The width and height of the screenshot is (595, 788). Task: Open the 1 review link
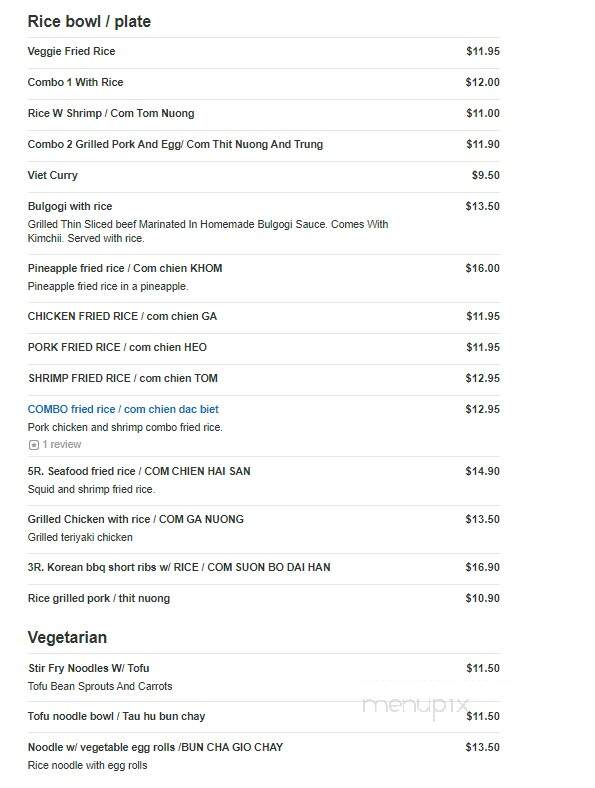pos(61,445)
